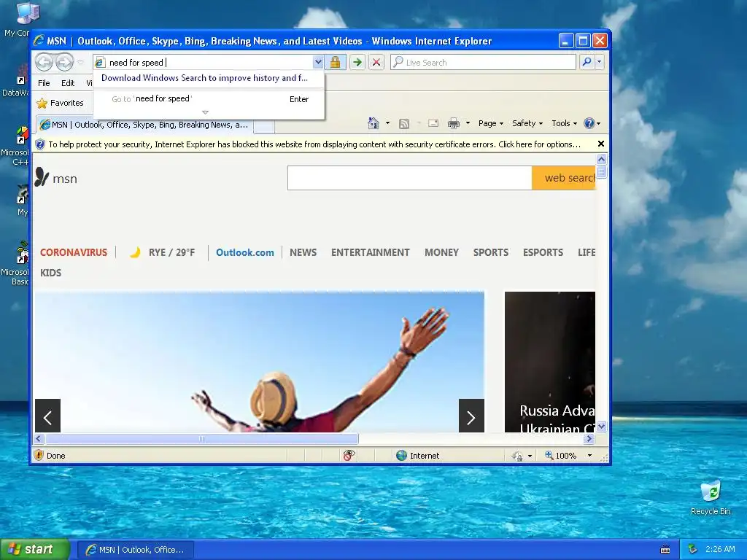Click the Print icon
Image resolution: width=747 pixels, height=560 pixels.
point(454,124)
